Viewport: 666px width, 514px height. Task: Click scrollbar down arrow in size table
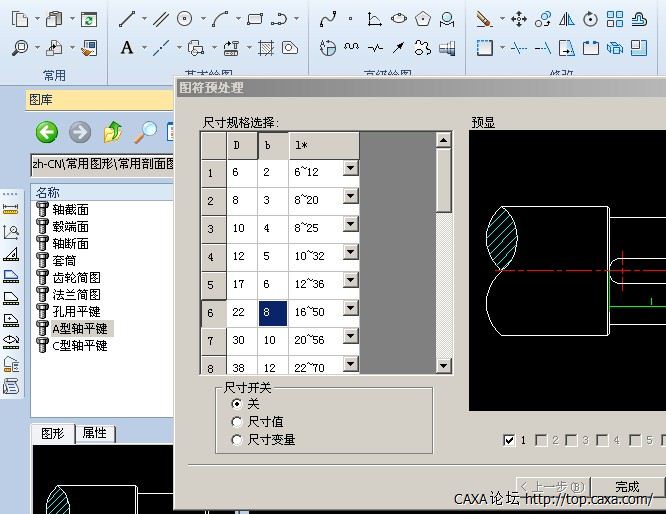tap(444, 366)
